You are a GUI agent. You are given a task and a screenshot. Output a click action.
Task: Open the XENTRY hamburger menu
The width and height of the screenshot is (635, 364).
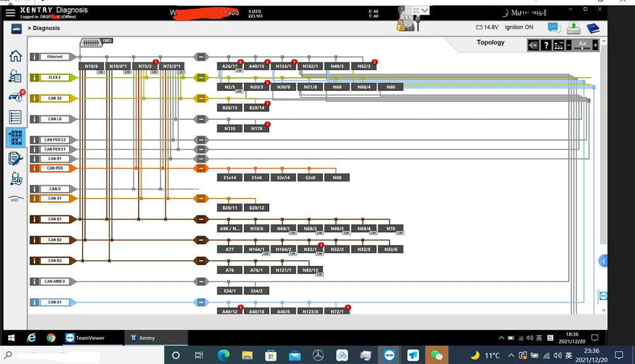tap(11, 12)
